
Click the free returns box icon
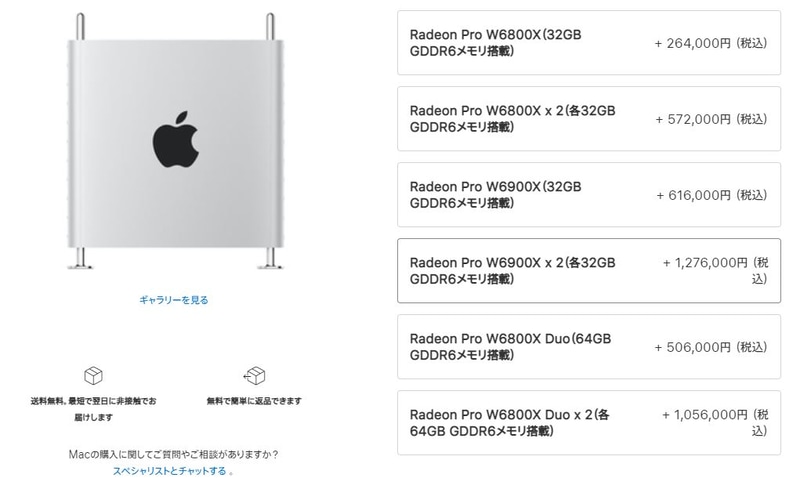[254, 375]
